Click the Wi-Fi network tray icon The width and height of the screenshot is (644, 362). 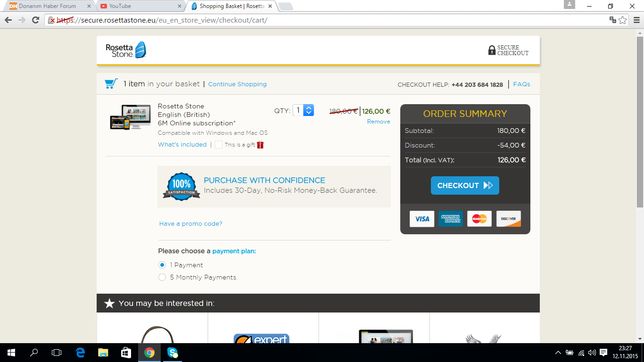[581, 353]
